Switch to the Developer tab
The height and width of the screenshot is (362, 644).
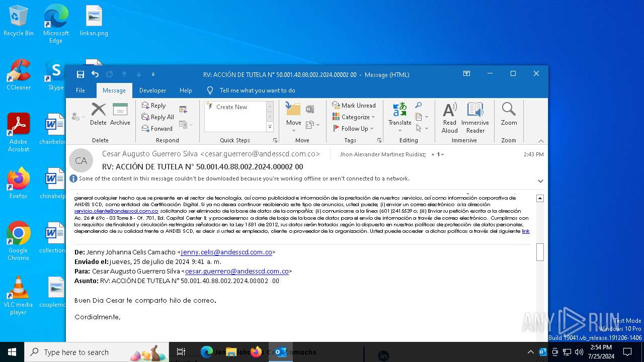(x=152, y=90)
